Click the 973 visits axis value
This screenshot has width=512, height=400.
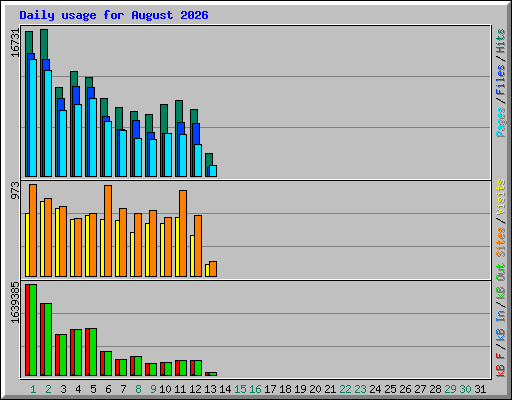pyautogui.click(x=15, y=191)
